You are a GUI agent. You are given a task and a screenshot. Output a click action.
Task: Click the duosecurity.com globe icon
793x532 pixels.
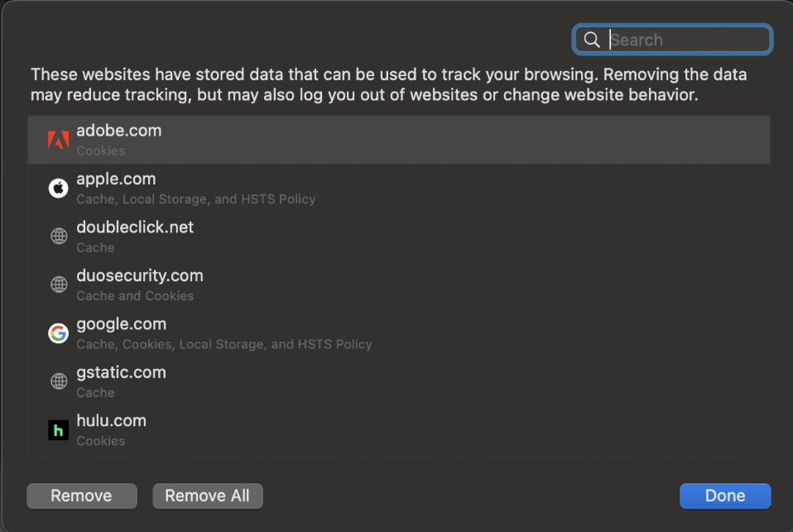pos(59,285)
